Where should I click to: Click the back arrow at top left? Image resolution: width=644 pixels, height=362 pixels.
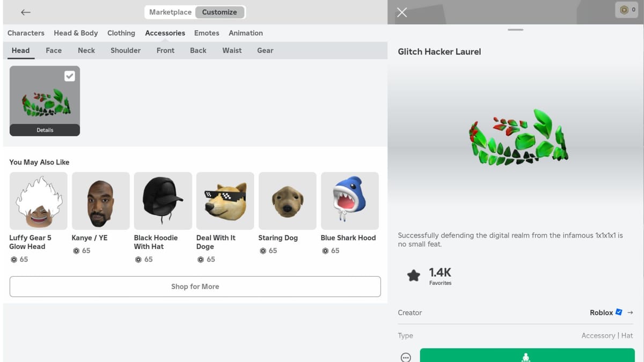(x=25, y=12)
